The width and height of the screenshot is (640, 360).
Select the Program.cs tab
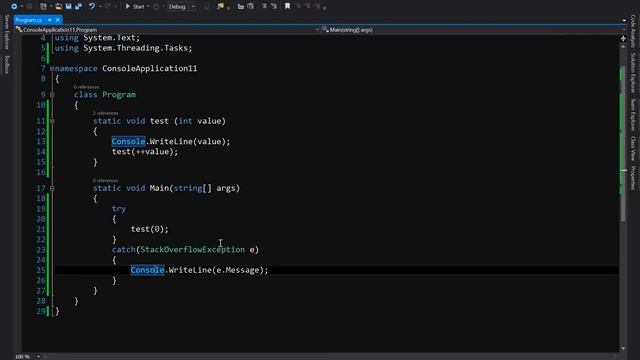coord(29,20)
